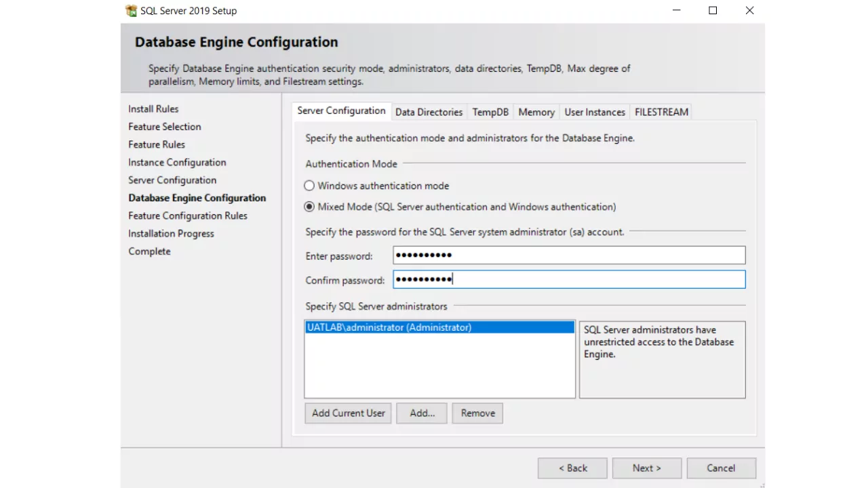Screen dimensions: 868x488
Task: Click Instance Configuration step in sidebar
Action: (x=177, y=163)
